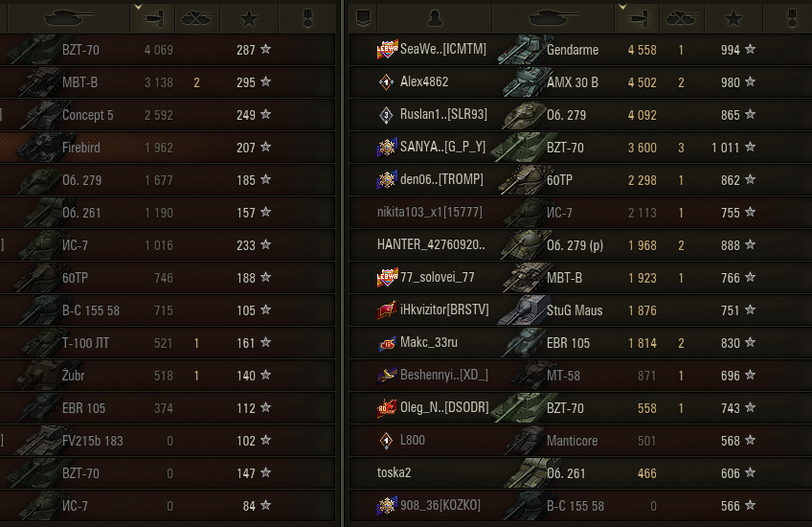Select HANTER_42760920.. player row
The height and width of the screenshot is (527, 812).
[580, 245]
